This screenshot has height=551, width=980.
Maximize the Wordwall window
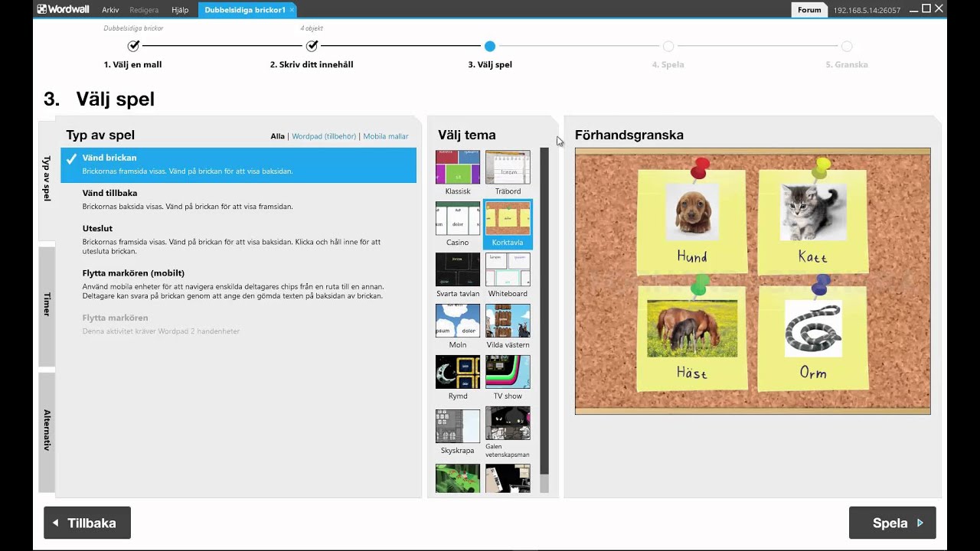coord(926,8)
